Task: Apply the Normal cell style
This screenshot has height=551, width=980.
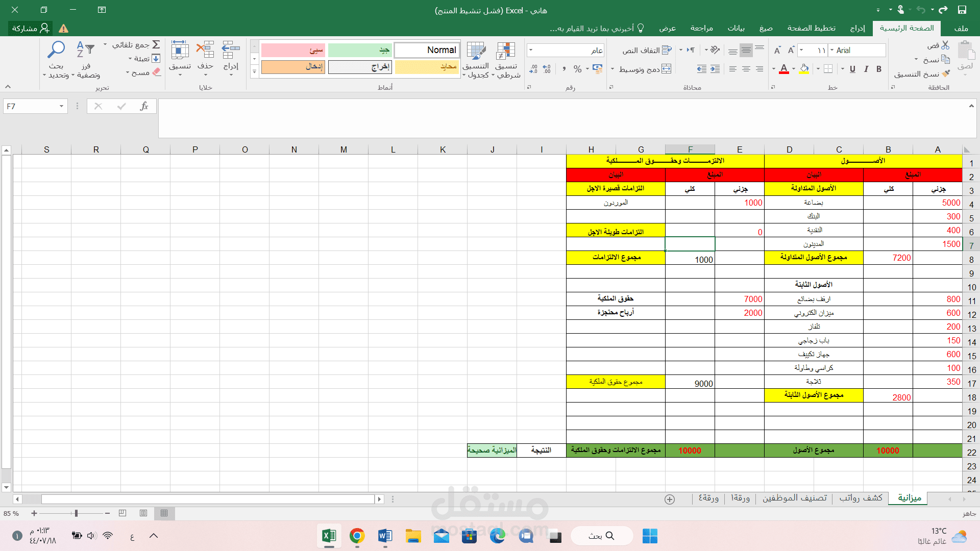Action: click(x=427, y=50)
